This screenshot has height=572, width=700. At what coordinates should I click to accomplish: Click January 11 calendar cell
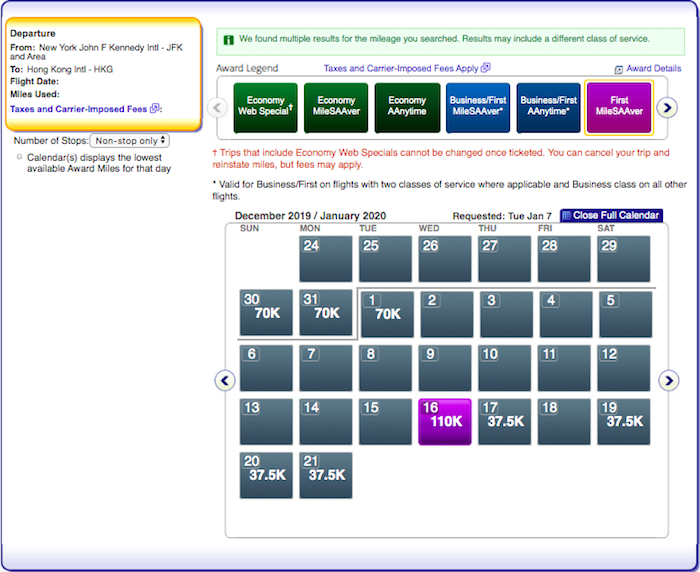pos(564,368)
